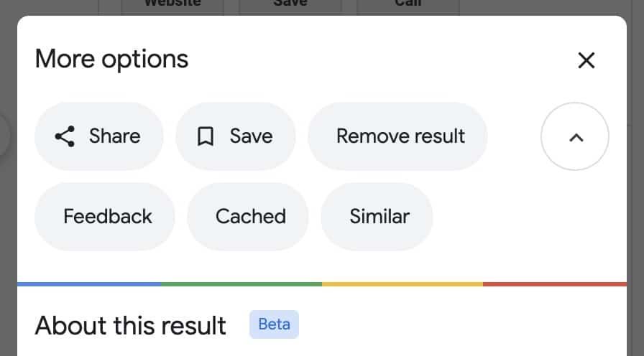Open the Feedback option
Viewport: 644px width, 356px height.
(105, 217)
